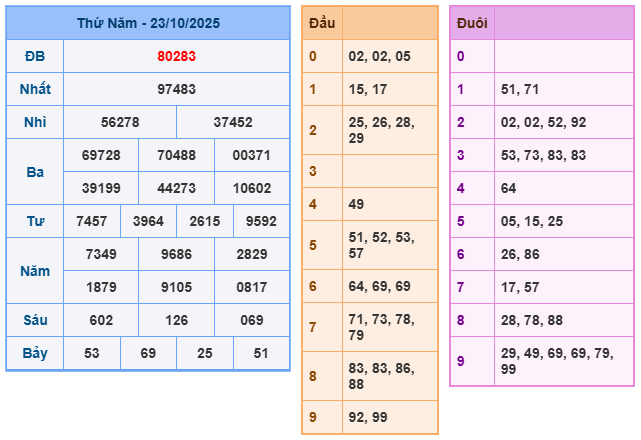Click Đầu row 4 value 49
This screenshot has height=440, width=641.
(356, 204)
